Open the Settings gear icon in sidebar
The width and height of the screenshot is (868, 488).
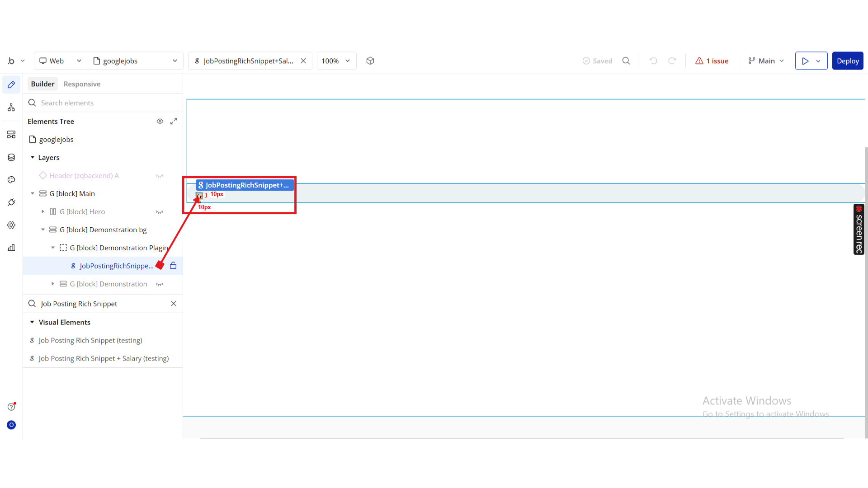point(11,225)
